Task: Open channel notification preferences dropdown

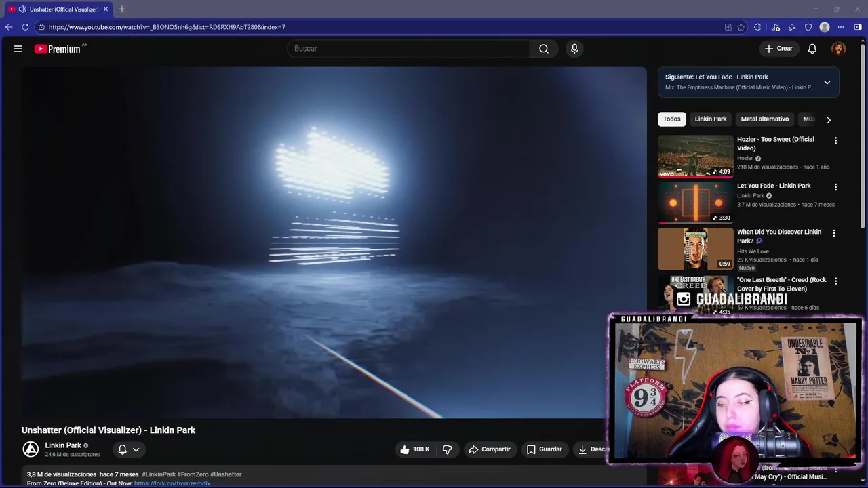Action: 128,449
